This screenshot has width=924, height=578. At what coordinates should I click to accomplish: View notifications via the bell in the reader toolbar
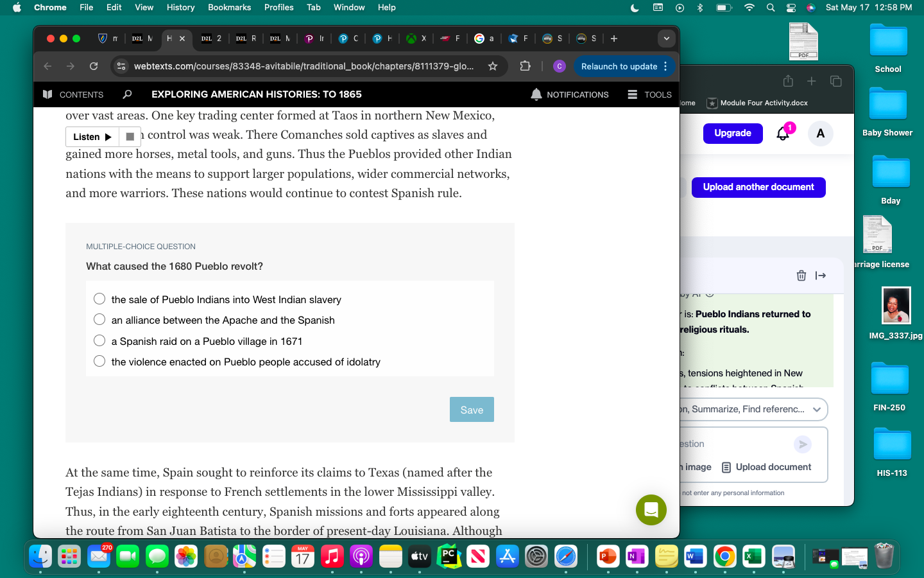(536, 94)
